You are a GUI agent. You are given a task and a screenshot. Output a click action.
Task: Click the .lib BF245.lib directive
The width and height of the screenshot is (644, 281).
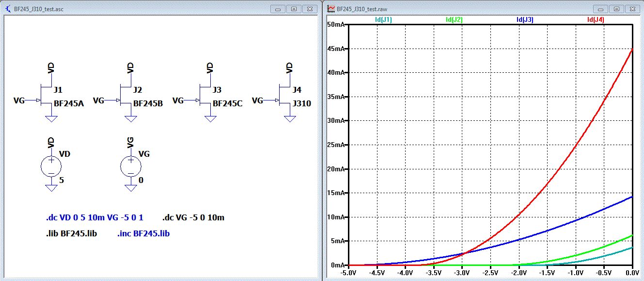pyautogui.click(x=71, y=234)
